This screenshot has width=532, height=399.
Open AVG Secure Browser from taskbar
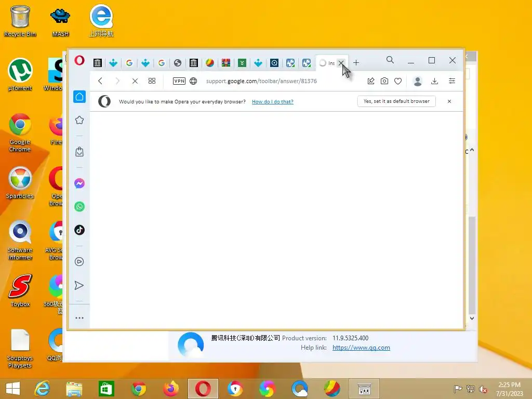(235, 389)
